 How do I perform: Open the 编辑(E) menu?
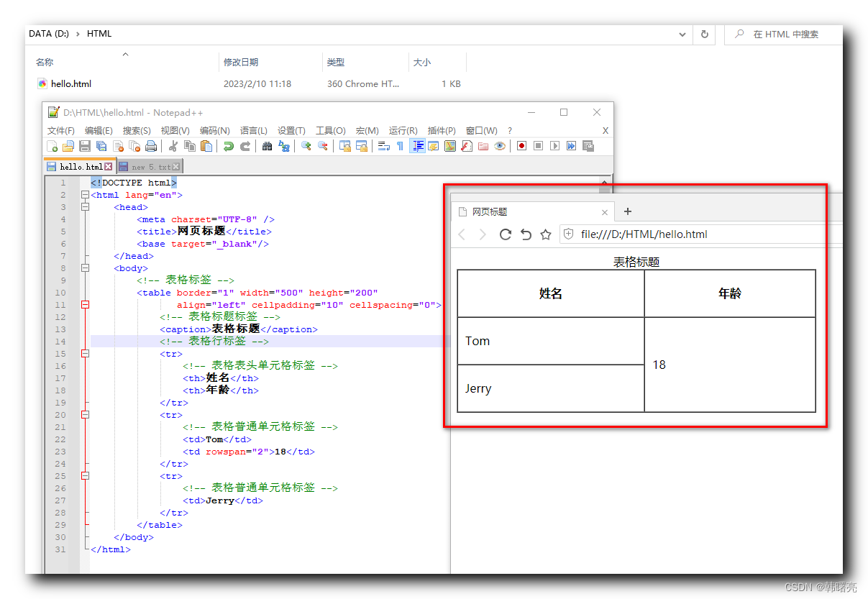click(99, 131)
